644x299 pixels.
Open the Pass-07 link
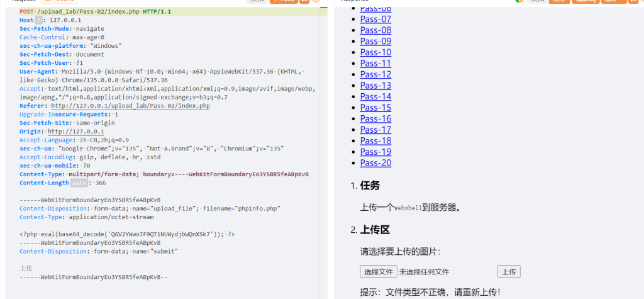tap(376, 20)
